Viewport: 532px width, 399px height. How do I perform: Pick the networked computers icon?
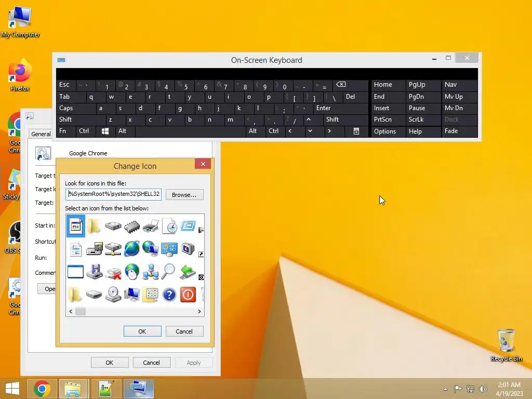pos(151,272)
